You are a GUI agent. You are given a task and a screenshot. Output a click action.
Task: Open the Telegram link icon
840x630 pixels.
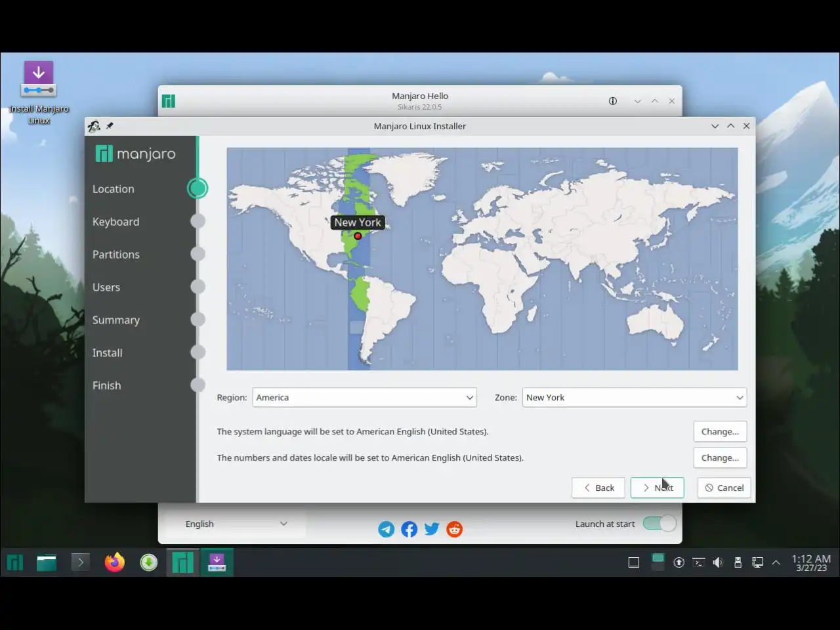(x=387, y=529)
